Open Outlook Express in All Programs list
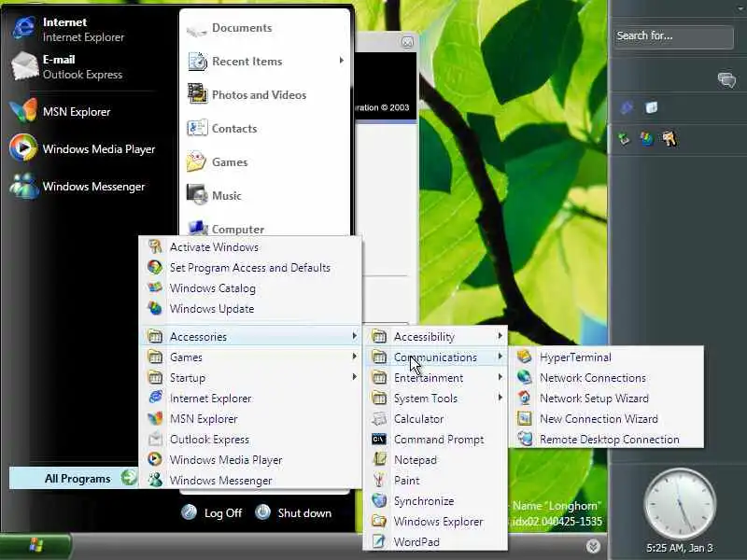The image size is (747, 560). 251,439
